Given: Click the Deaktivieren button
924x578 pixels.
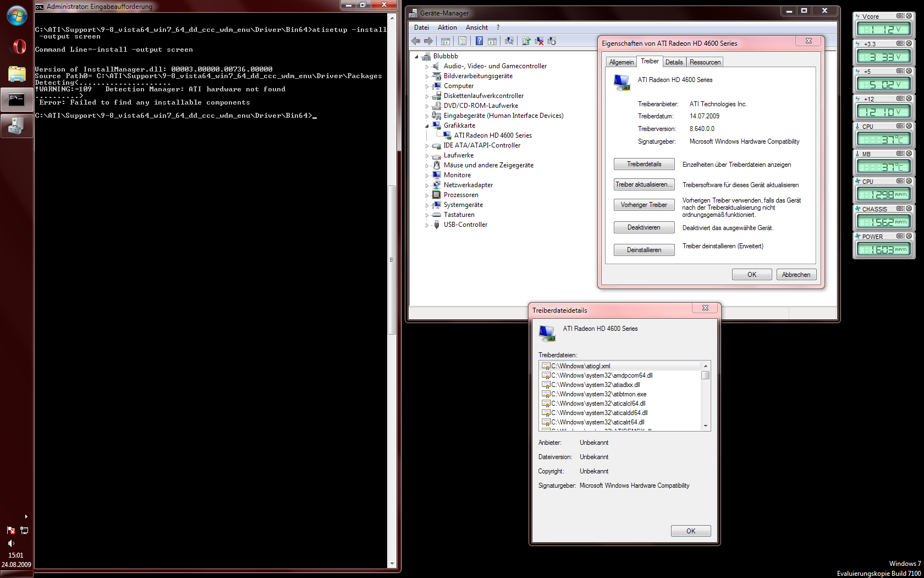Looking at the screenshot, I should [x=644, y=227].
